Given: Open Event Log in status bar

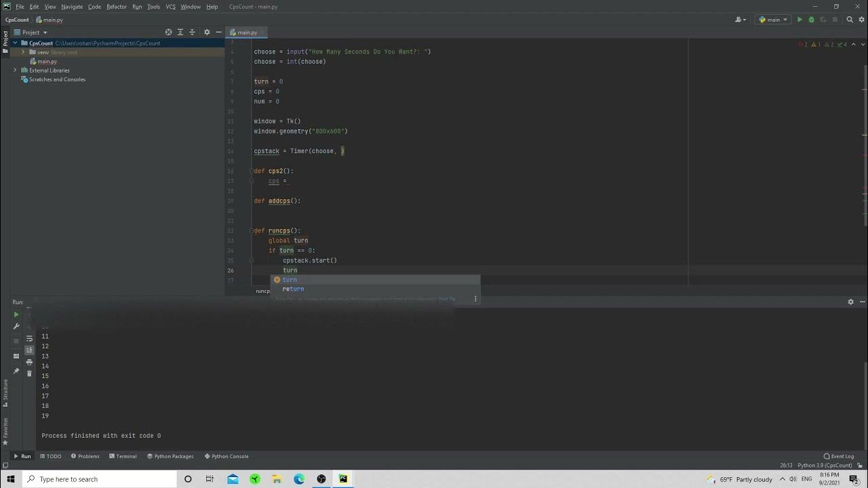Looking at the screenshot, I should (839, 456).
